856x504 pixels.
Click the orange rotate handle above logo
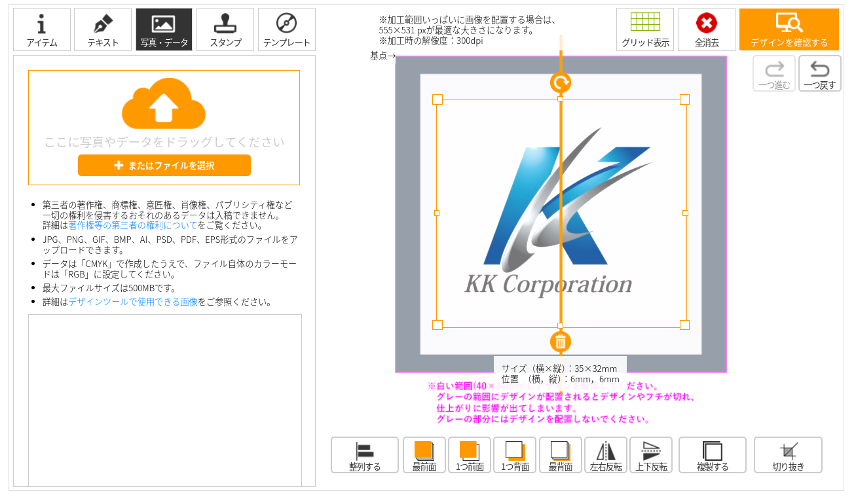561,82
